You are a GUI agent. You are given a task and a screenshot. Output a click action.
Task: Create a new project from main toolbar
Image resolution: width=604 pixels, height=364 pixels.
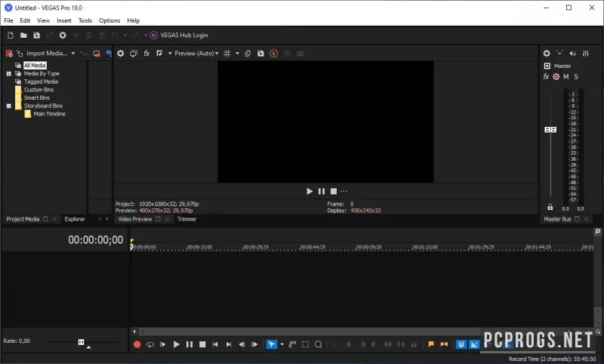click(11, 35)
